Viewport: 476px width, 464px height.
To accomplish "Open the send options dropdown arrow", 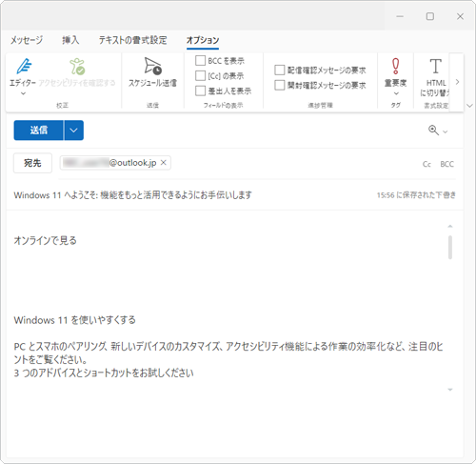I will coord(73,131).
